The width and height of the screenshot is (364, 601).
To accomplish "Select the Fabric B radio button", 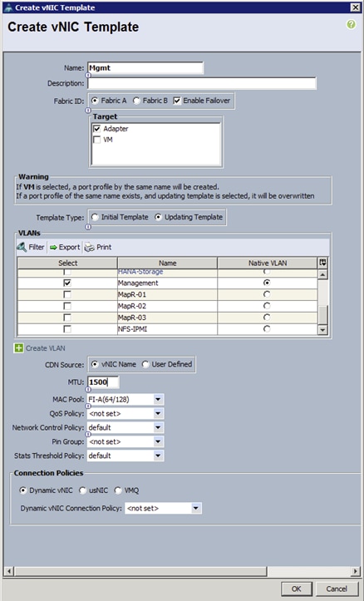I will (136, 101).
